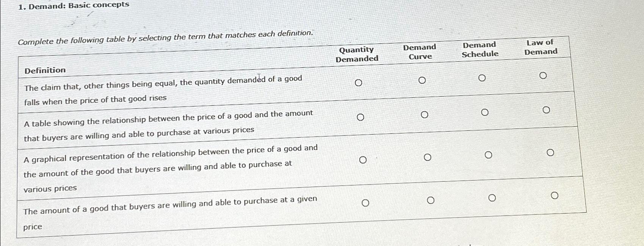Select Demand Curve for the graphical representation definition
This screenshot has width=644, height=246.
tap(428, 156)
